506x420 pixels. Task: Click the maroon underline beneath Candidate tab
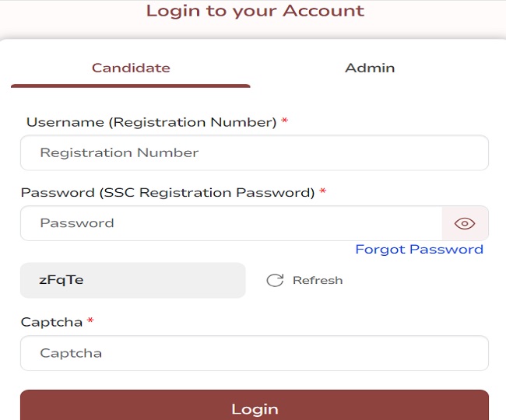[x=131, y=86]
